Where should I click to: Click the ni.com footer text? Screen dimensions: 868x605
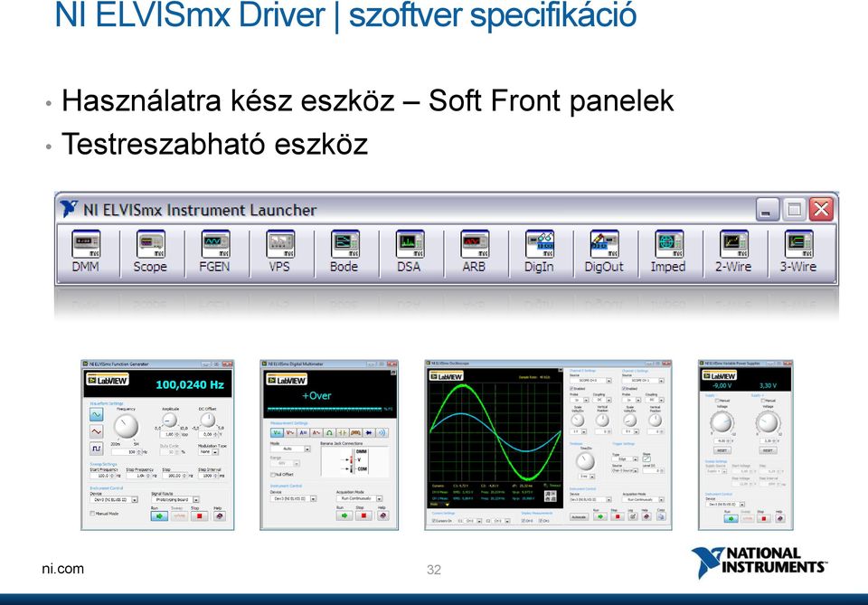coord(63,569)
